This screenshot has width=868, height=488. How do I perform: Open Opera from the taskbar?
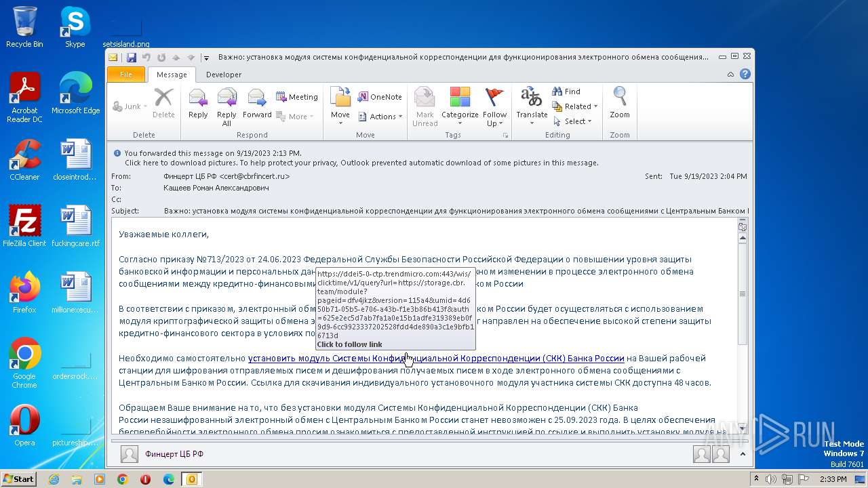[x=145, y=479]
